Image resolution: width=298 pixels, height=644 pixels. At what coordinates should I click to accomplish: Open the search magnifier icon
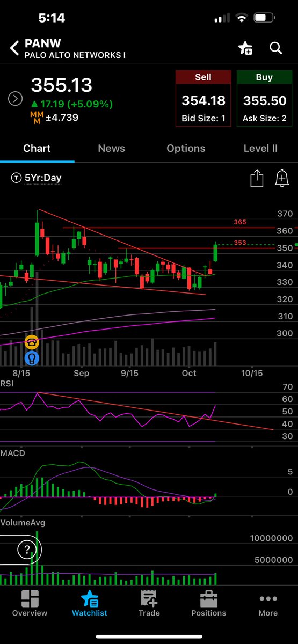(x=275, y=48)
